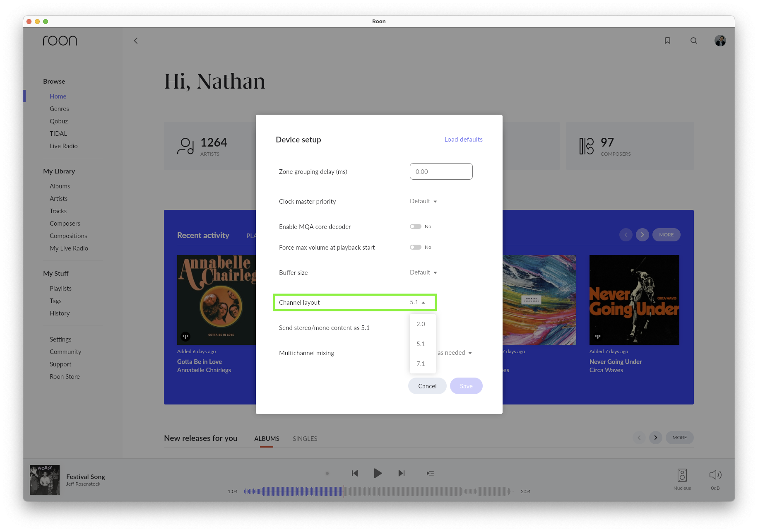Screen dimensions: 758x532
Task: Skip to next track
Action: pyautogui.click(x=401, y=473)
